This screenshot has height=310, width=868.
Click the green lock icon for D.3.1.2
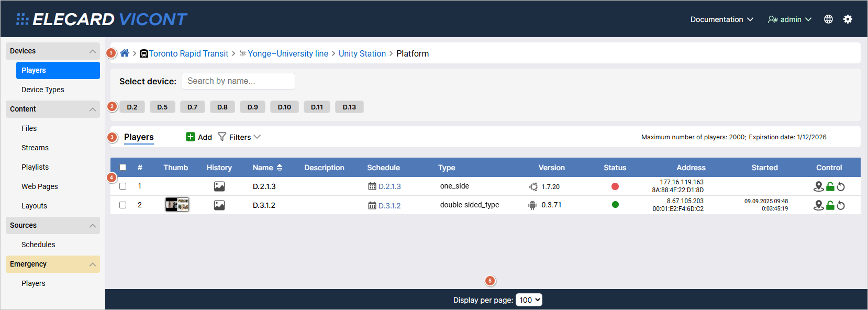pyautogui.click(x=830, y=205)
